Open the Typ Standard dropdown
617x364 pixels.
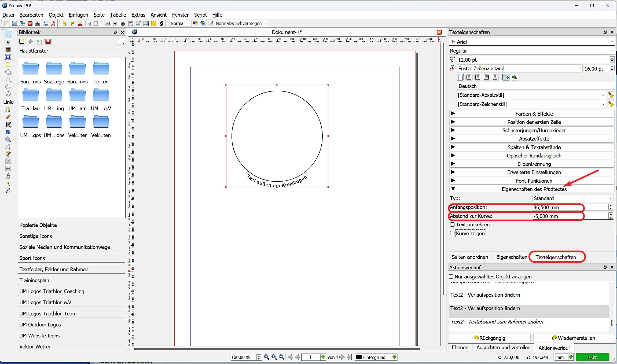click(573, 198)
